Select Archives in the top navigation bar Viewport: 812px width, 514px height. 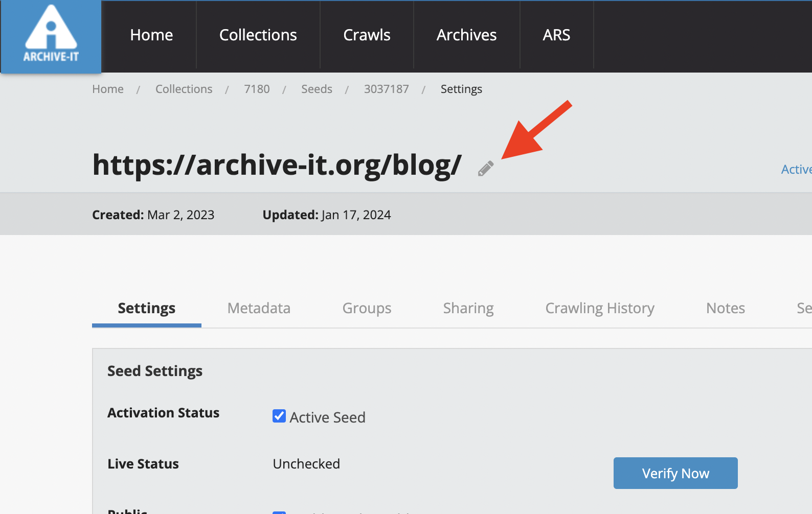[x=466, y=35]
